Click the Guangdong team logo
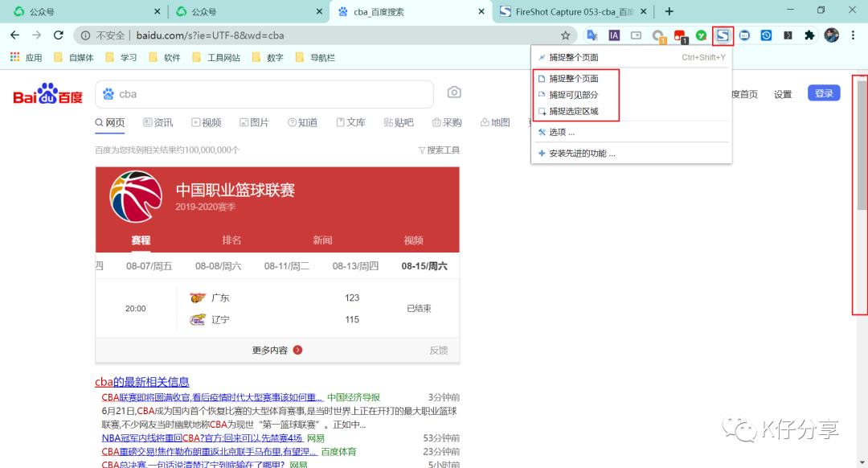This screenshot has height=468, width=868. coord(198,298)
